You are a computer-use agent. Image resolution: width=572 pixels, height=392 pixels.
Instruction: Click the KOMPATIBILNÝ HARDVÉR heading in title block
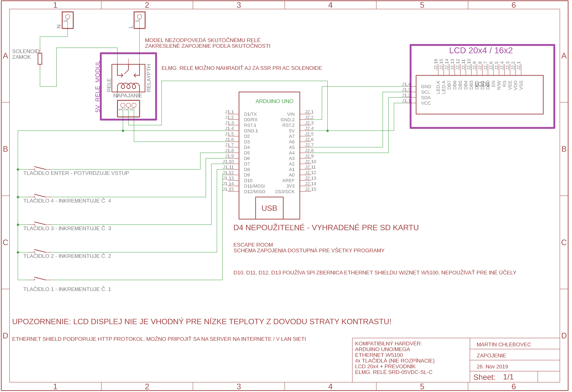(x=388, y=344)
